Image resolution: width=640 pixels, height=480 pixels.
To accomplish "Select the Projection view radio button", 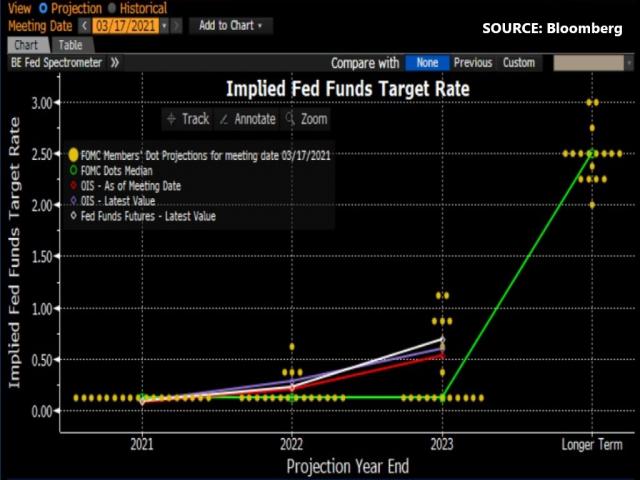I will click(40, 7).
